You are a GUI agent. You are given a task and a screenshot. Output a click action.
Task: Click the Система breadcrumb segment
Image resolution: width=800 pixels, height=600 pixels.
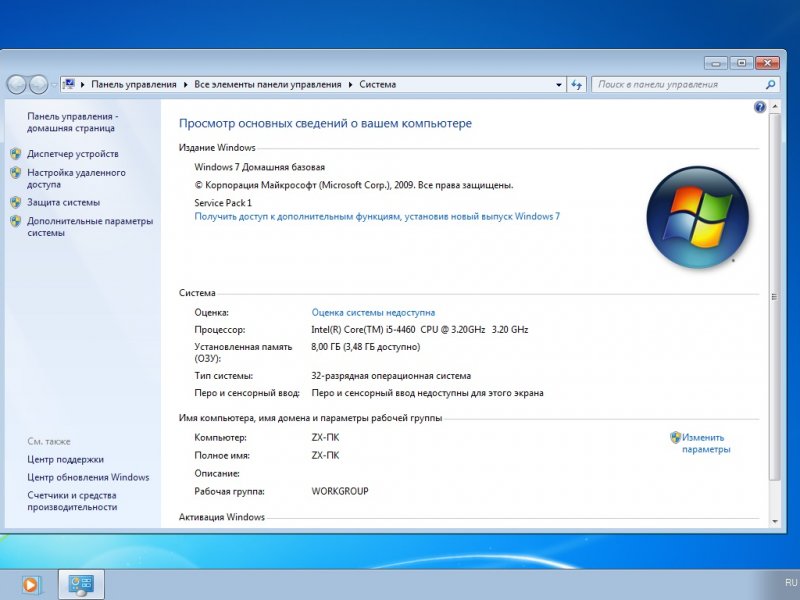click(x=378, y=85)
